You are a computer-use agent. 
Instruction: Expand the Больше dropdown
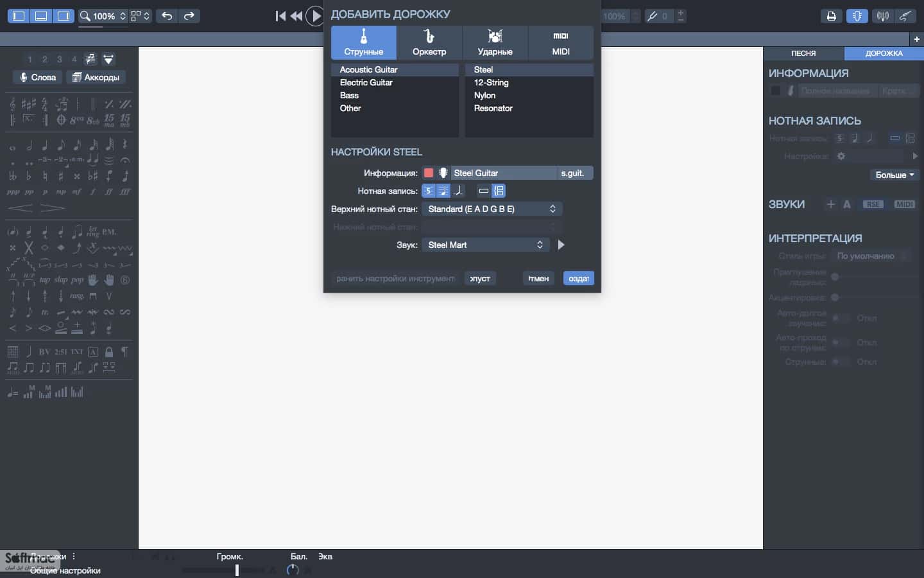click(x=895, y=175)
